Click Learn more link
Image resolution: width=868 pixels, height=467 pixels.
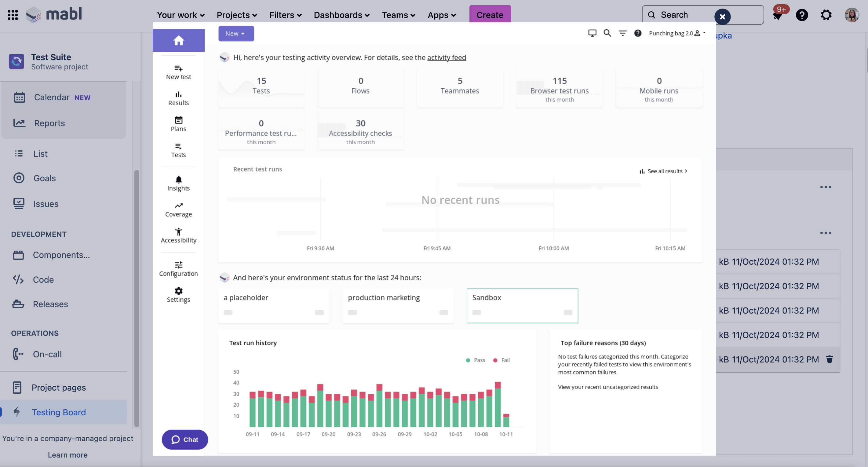(68, 455)
